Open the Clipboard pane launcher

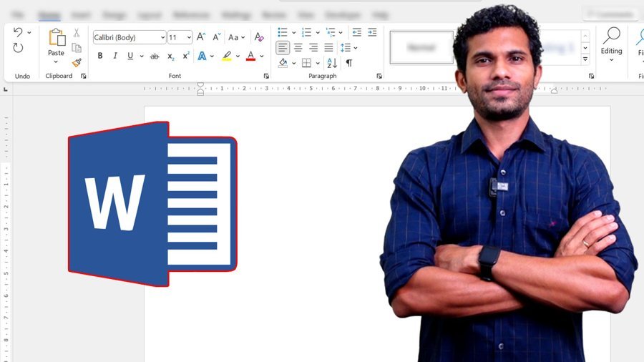click(84, 76)
